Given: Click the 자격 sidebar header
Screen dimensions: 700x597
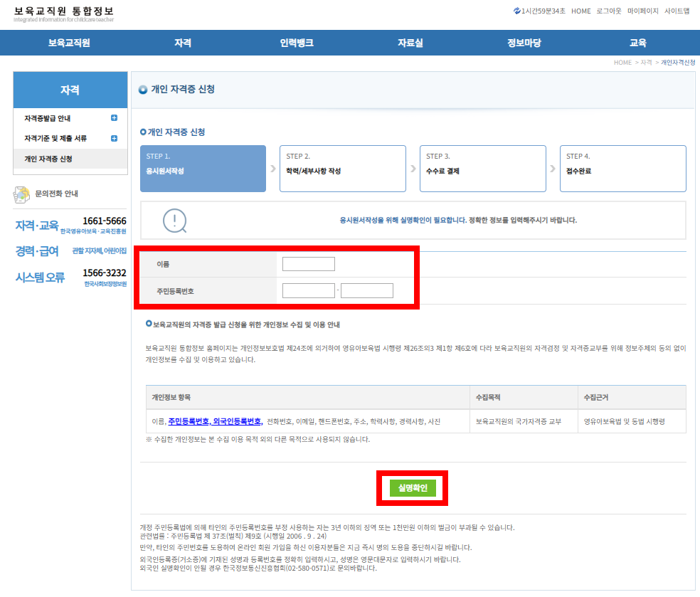Looking at the screenshot, I should (70, 90).
